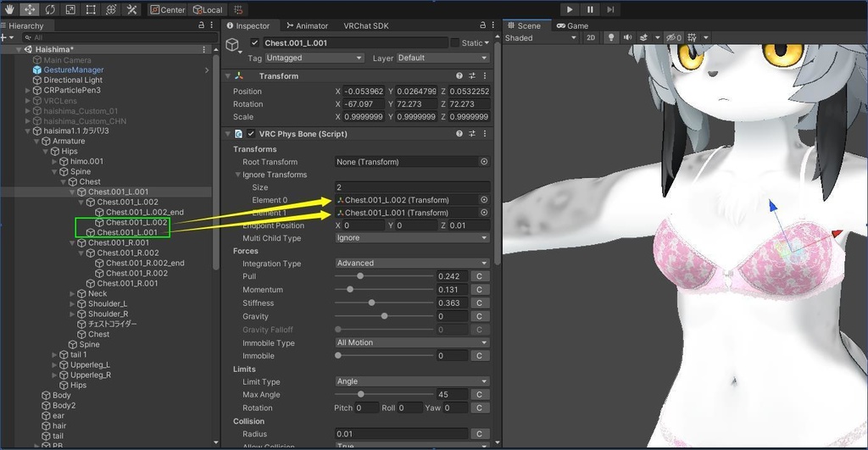Image resolution: width=868 pixels, height=450 pixels.
Task: Click the Stiffness curve C button
Action: click(480, 303)
